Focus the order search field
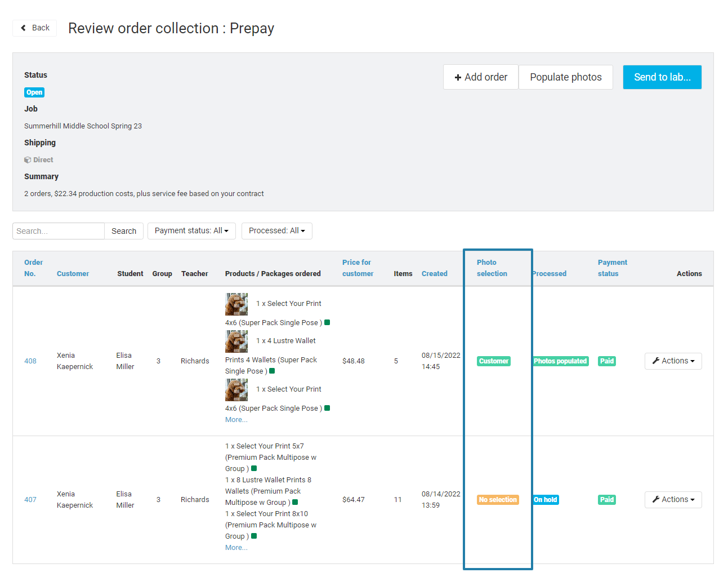 coord(59,231)
